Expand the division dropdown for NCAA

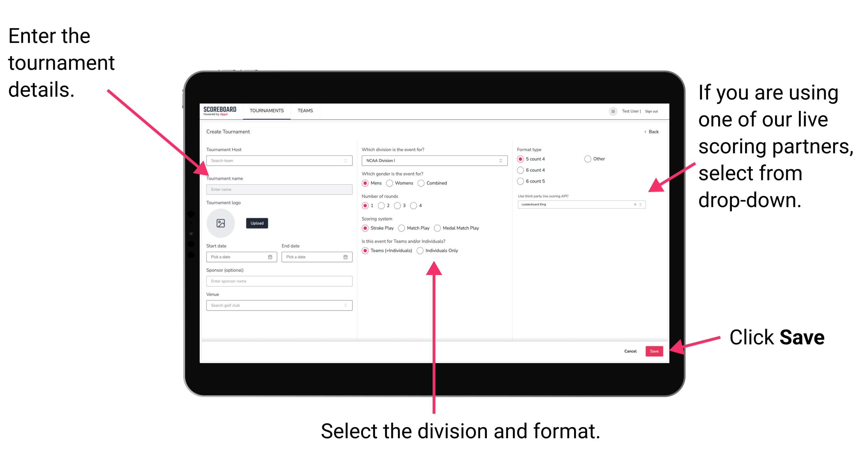point(501,161)
